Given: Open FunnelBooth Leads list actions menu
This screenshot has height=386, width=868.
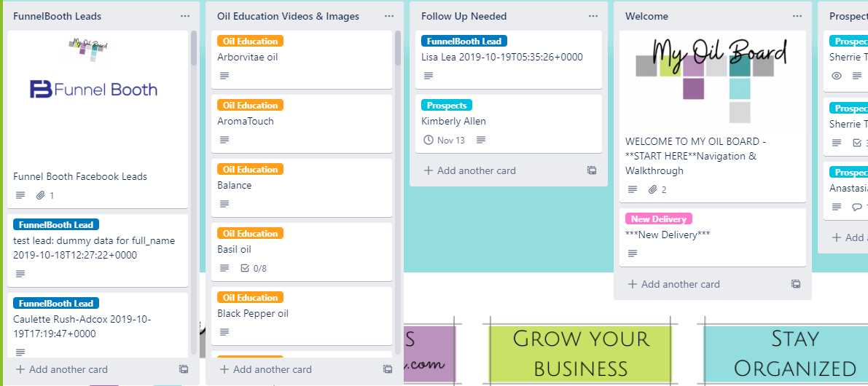Looking at the screenshot, I should click(x=185, y=16).
